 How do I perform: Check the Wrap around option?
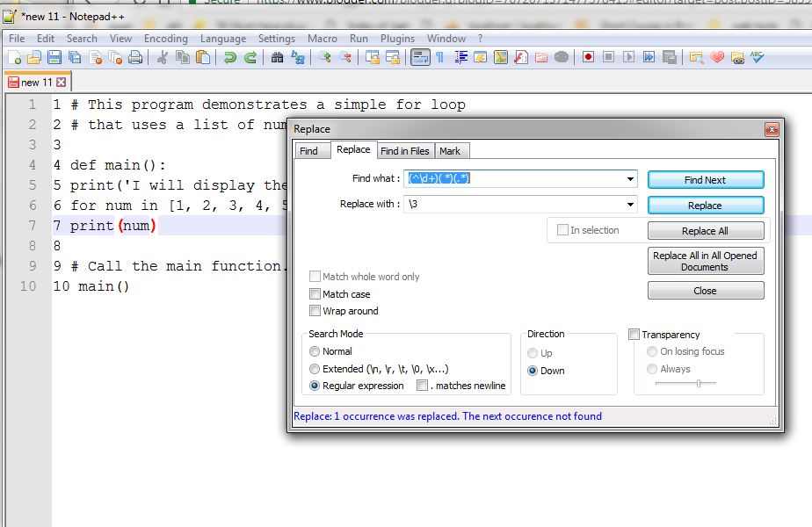click(315, 310)
